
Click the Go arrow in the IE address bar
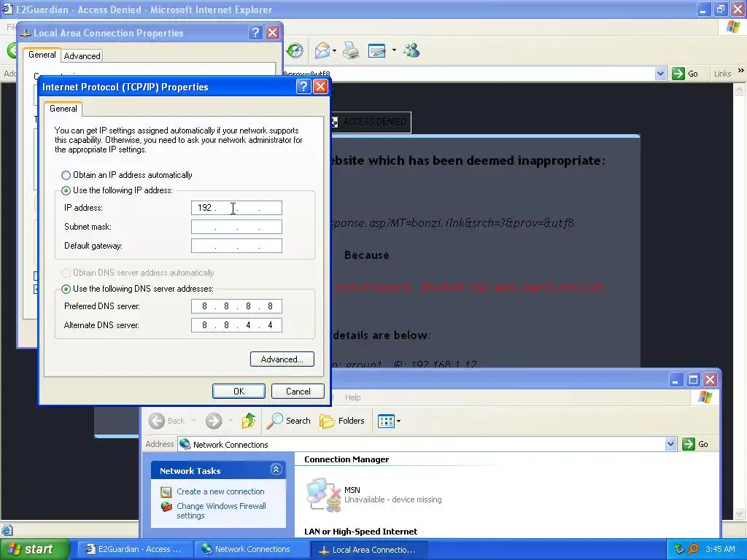[678, 74]
